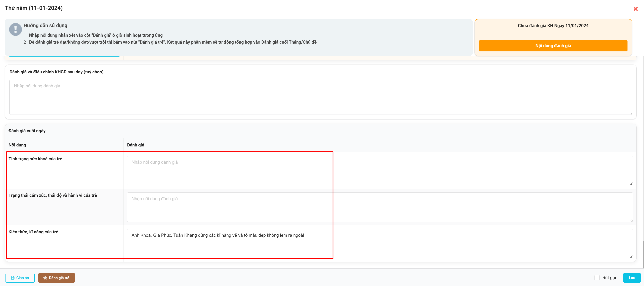
Task: Focus the KHGD adjustment evaluation text box
Action: pyautogui.click(x=320, y=97)
